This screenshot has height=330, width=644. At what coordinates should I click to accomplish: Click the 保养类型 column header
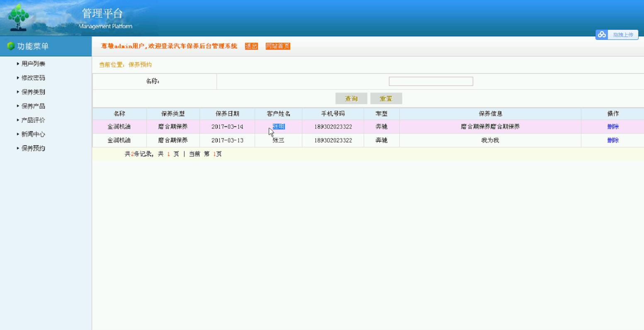173,114
